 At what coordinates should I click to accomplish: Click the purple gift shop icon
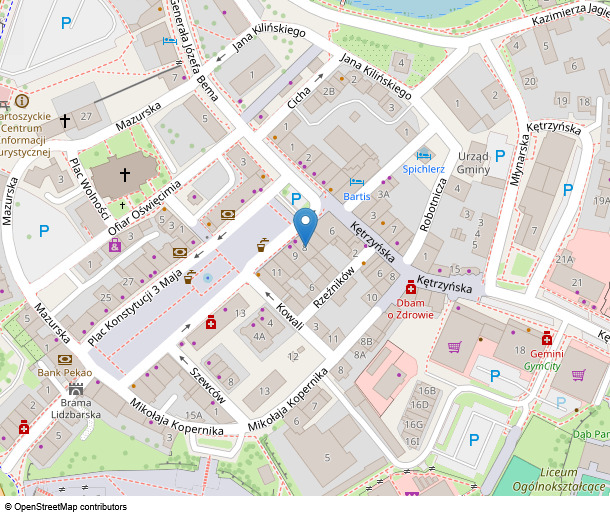114,244
